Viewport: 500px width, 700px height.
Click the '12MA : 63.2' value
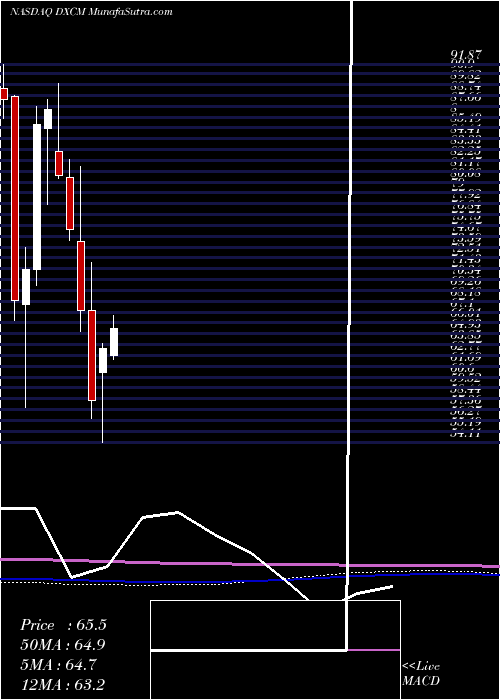63,684
